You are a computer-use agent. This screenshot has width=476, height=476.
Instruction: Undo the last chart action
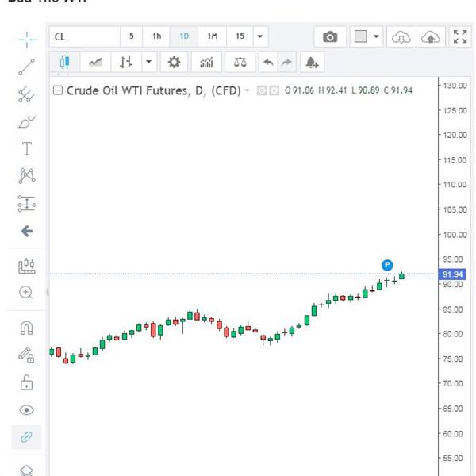tap(268, 62)
